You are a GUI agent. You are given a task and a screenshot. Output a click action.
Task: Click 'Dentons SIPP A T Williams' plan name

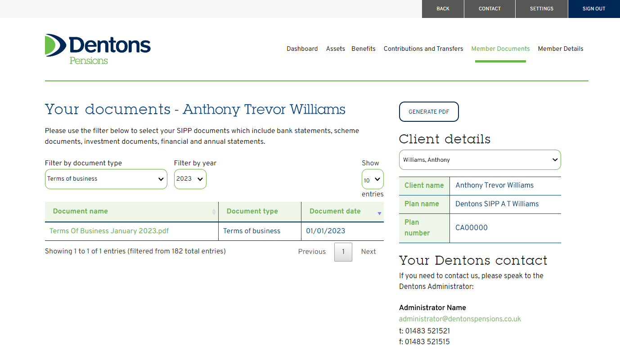(497, 204)
